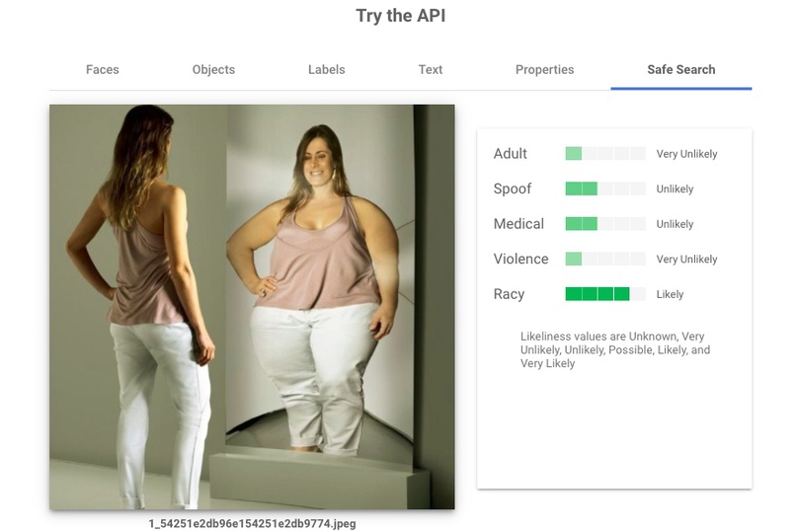Select the Safe Search tab
This screenshot has width=797, height=532.
coord(681,70)
